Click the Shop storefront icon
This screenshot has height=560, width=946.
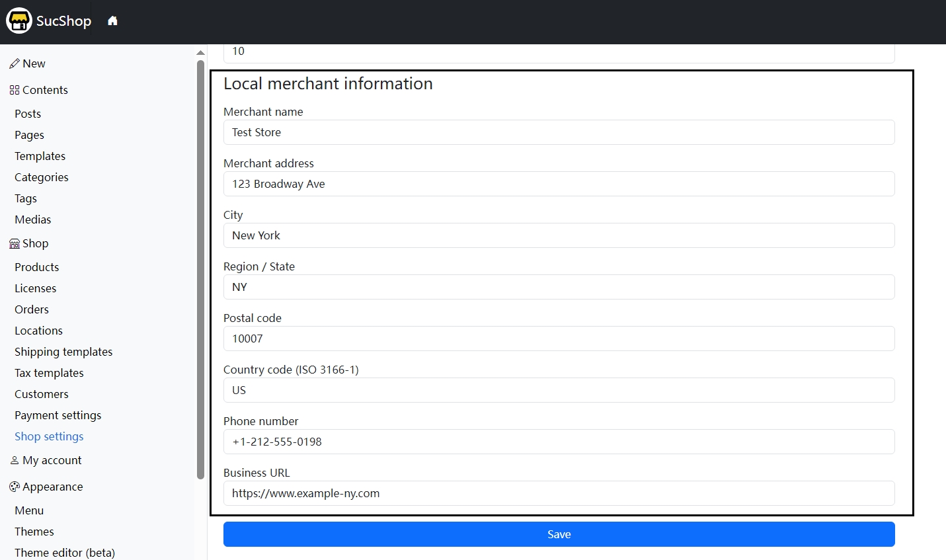tap(14, 244)
